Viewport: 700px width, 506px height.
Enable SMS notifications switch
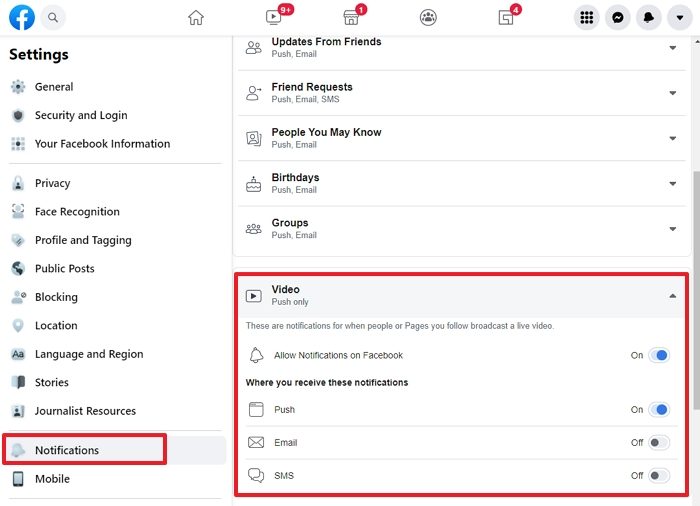tap(659, 476)
